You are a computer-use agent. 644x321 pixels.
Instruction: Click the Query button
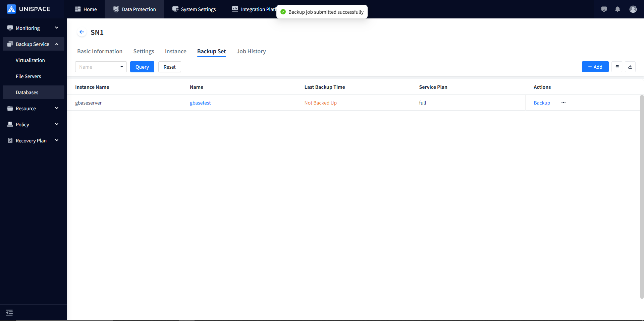click(x=142, y=67)
